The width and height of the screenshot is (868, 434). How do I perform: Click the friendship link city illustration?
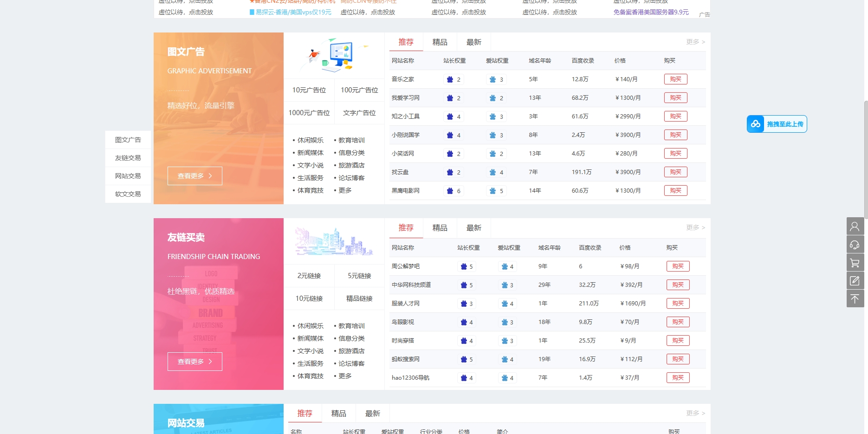coord(334,241)
